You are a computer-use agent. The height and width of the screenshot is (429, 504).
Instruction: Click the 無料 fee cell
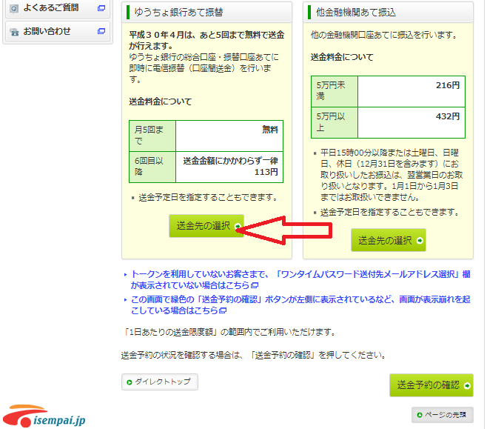tap(229, 136)
